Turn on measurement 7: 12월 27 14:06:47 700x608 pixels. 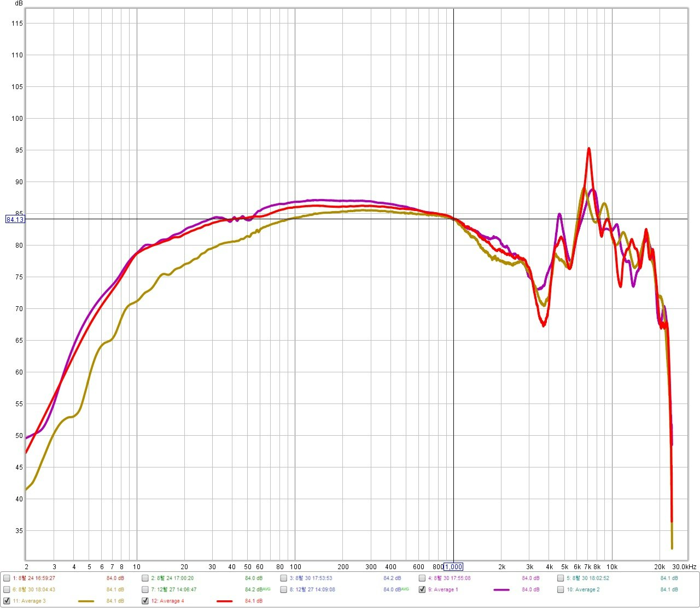(x=145, y=589)
